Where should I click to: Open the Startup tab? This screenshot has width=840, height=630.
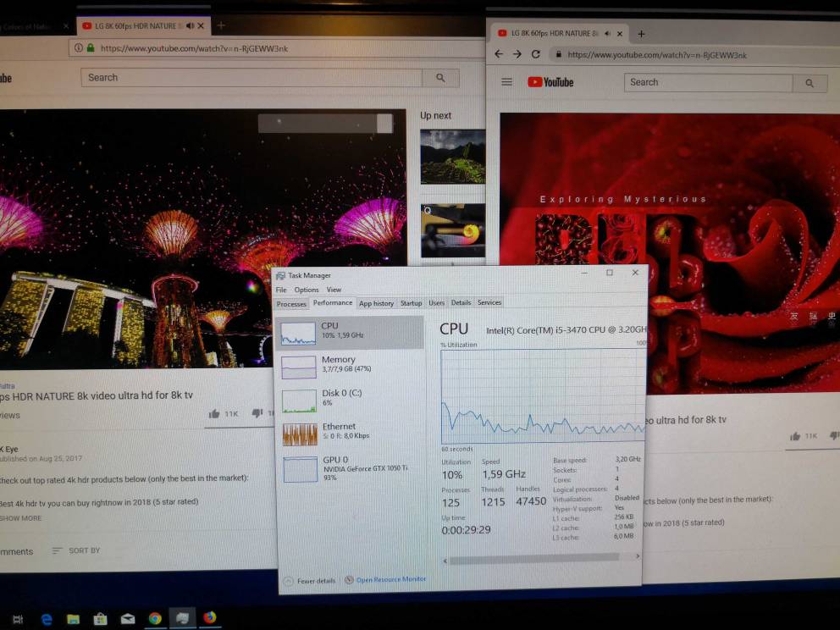[x=411, y=303]
